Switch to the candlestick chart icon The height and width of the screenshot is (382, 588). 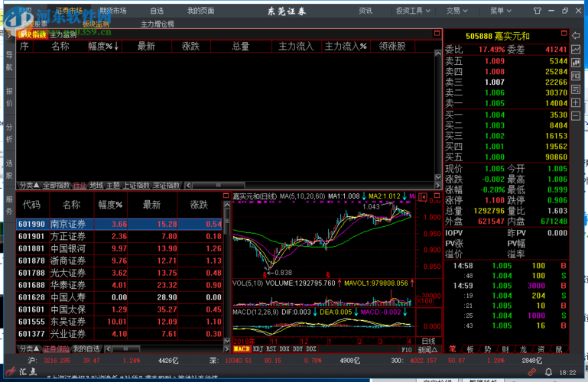[x=576, y=63]
